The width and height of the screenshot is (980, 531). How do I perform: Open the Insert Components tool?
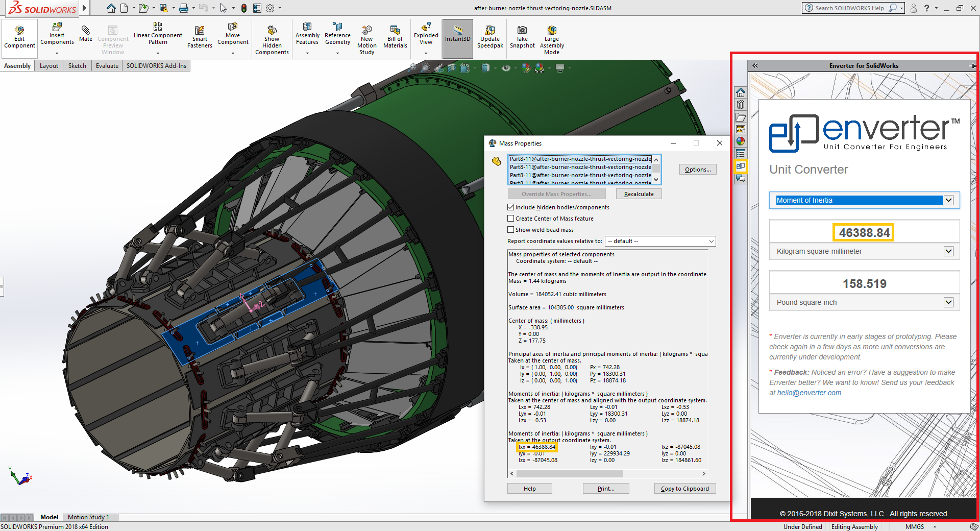click(x=56, y=34)
